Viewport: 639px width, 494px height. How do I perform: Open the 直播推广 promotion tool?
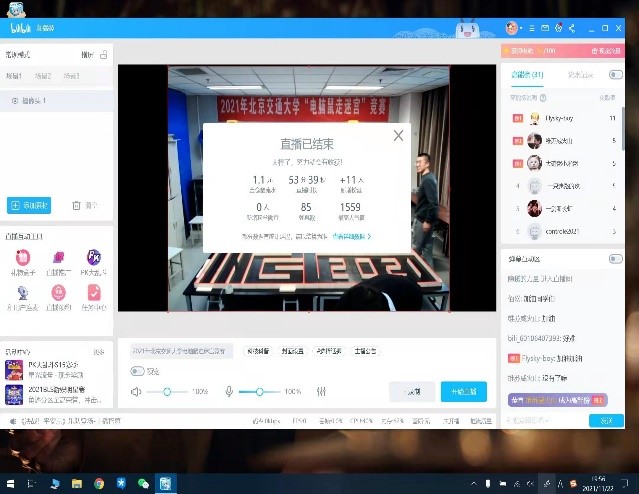(x=58, y=263)
